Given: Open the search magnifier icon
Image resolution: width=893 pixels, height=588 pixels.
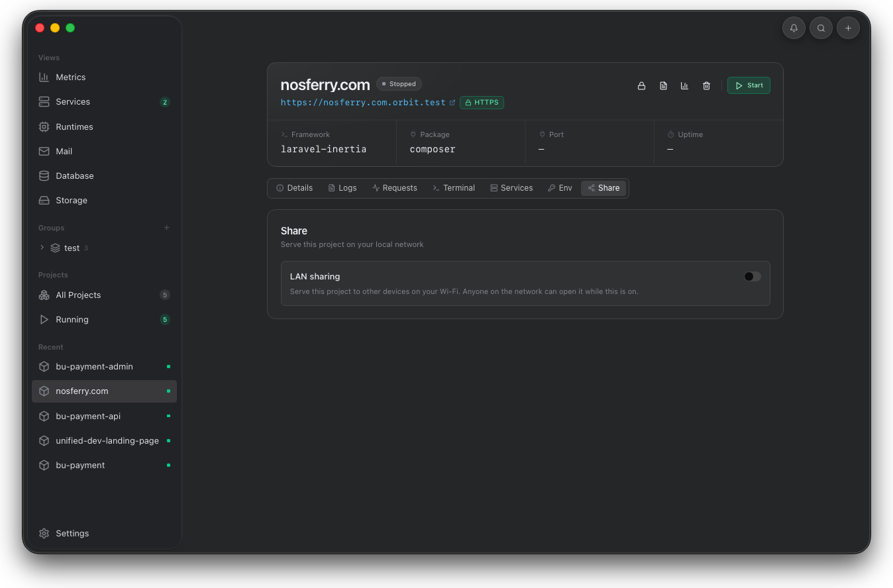Looking at the screenshot, I should pos(821,28).
